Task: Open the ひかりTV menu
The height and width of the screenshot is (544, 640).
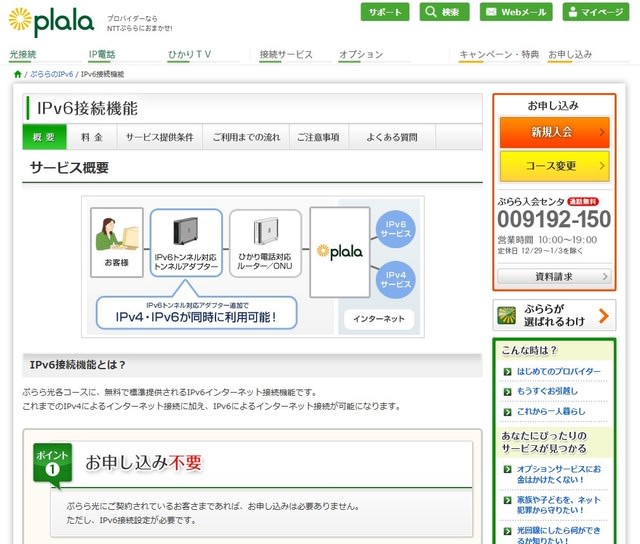Action: click(189, 54)
